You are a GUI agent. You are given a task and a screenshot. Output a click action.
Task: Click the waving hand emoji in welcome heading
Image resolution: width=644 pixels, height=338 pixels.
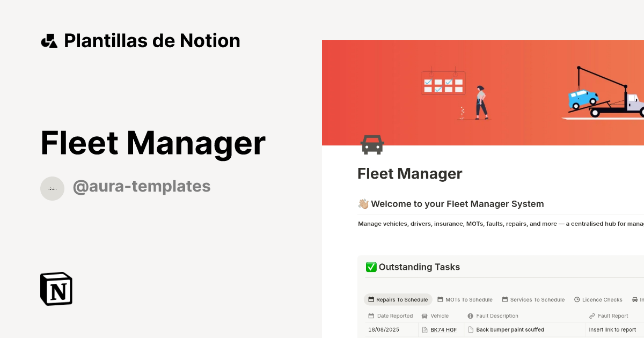(x=363, y=204)
